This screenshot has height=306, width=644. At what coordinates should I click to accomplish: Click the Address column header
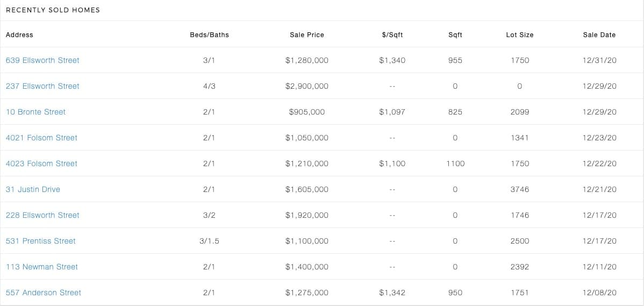click(19, 35)
